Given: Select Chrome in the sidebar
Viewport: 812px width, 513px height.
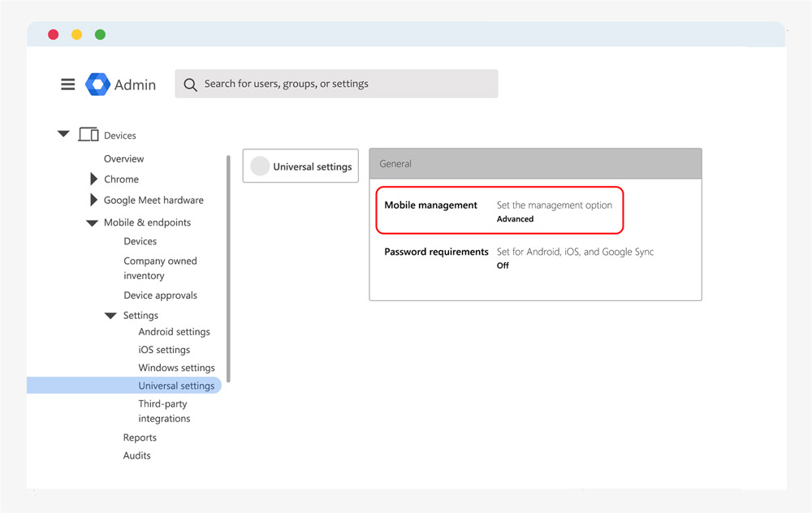Looking at the screenshot, I should pyautogui.click(x=121, y=179).
